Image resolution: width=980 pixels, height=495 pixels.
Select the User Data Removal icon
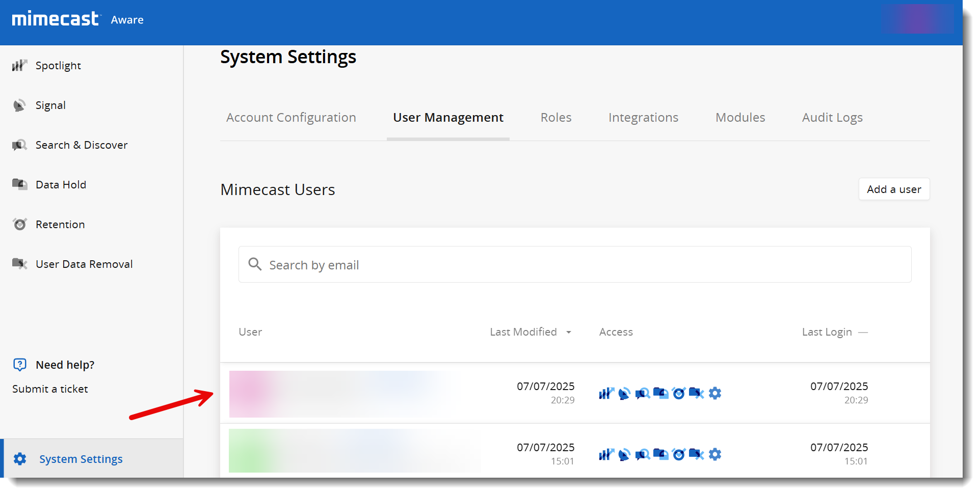click(19, 264)
